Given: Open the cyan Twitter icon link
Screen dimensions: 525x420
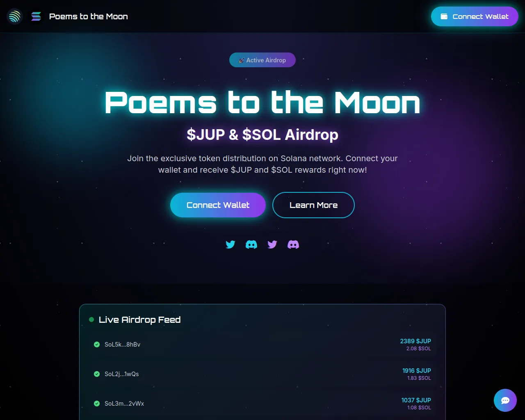Looking at the screenshot, I should pos(231,244).
